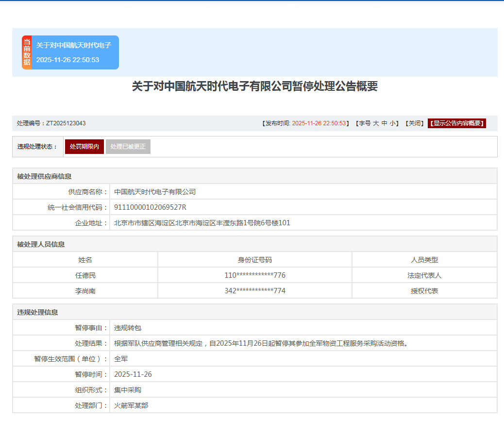Open the current data card 关于对中国航天时代电子
Image resolution: width=504 pixels, height=421 pixels.
click(70, 52)
